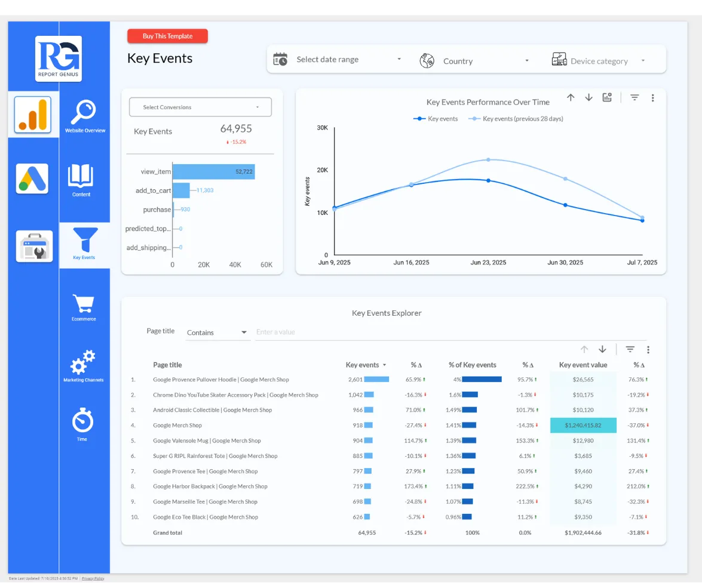Image resolution: width=702 pixels, height=588 pixels.
Task: Click Google Provence Pullover Hoodie row title
Action: [x=220, y=380]
